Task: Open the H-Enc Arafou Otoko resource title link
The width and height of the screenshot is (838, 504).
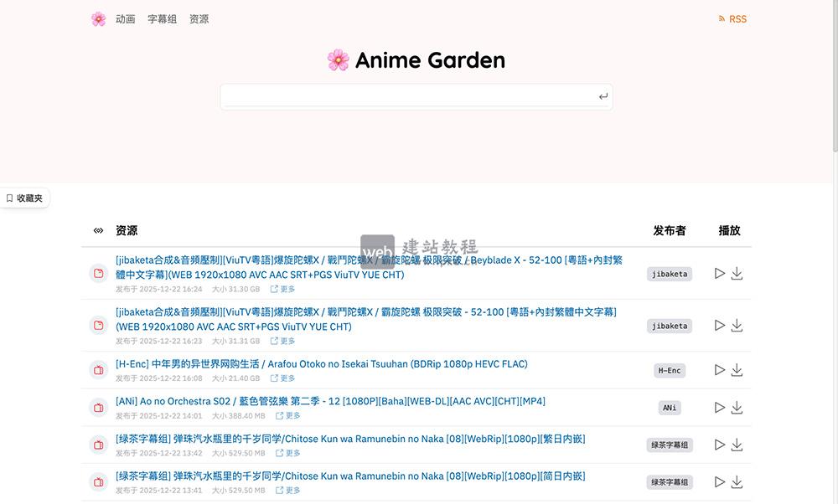Action: coord(321,363)
